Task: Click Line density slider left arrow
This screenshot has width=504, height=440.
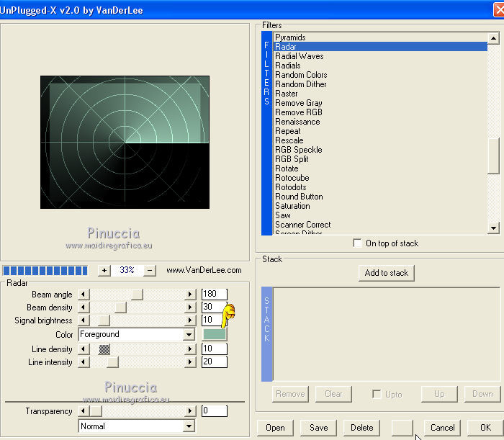Action: (x=83, y=349)
